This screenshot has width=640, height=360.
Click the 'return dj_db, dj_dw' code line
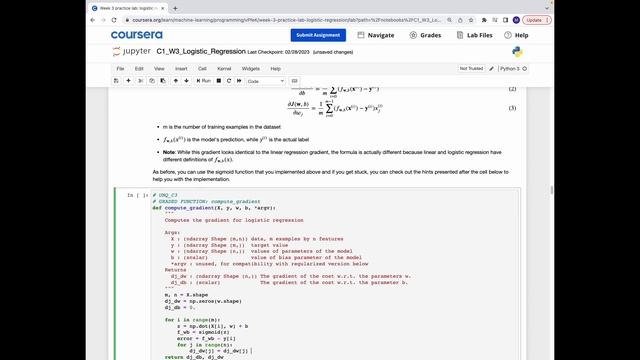click(194, 357)
